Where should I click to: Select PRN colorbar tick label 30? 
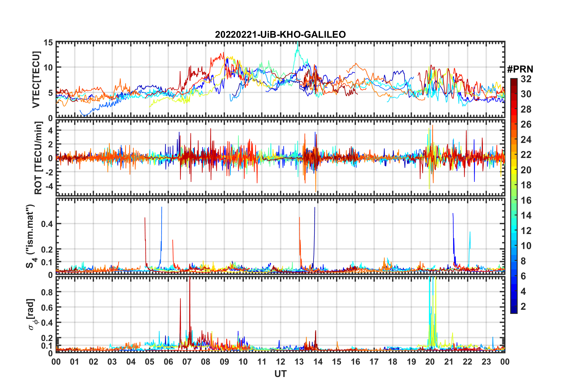(x=526, y=94)
